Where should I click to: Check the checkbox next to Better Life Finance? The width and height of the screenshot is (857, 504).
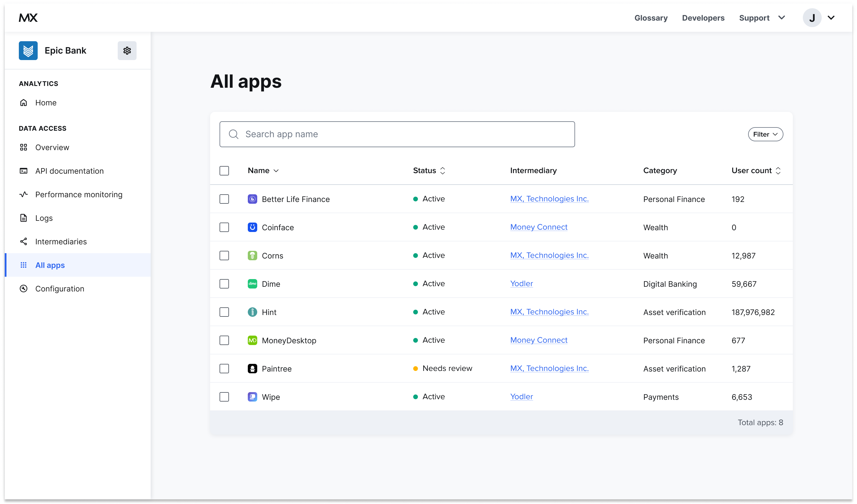pyautogui.click(x=224, y=199)
